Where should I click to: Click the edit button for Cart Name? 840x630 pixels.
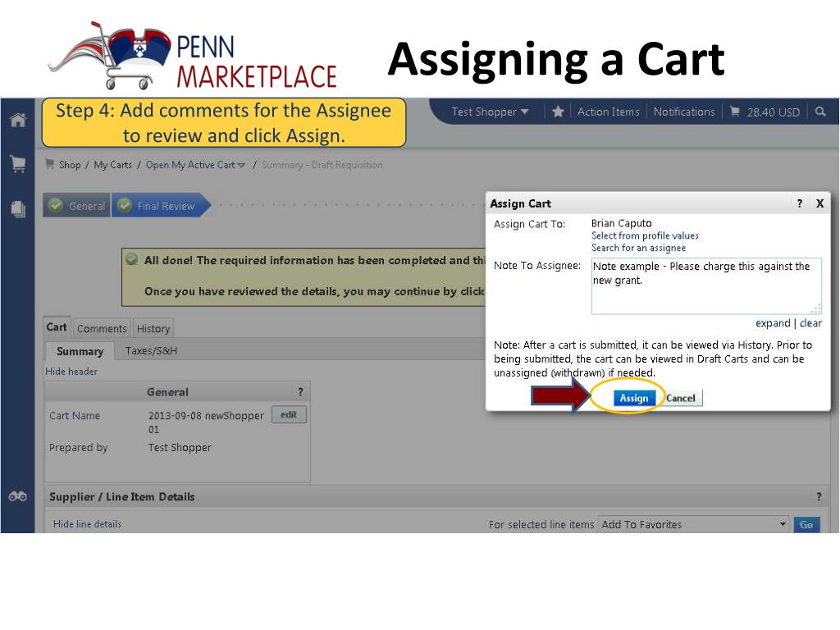coord(289,414)
